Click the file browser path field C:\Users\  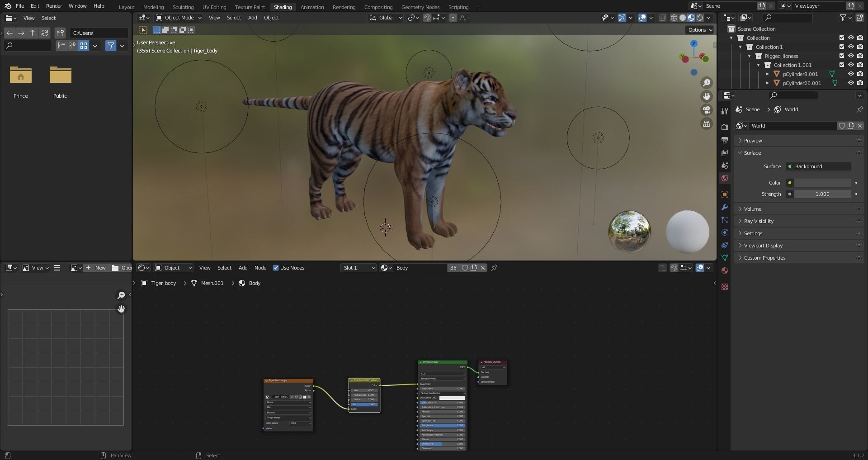99,33
